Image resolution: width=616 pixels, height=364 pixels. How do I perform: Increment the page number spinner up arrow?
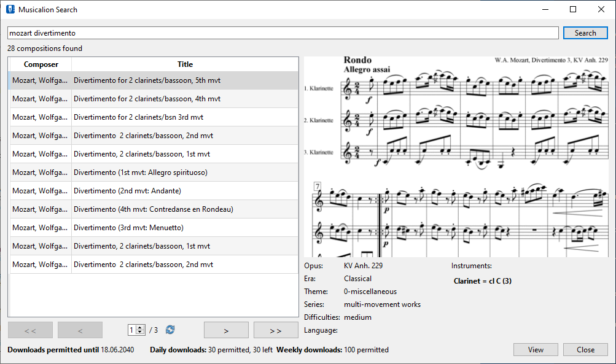point(140,328)
